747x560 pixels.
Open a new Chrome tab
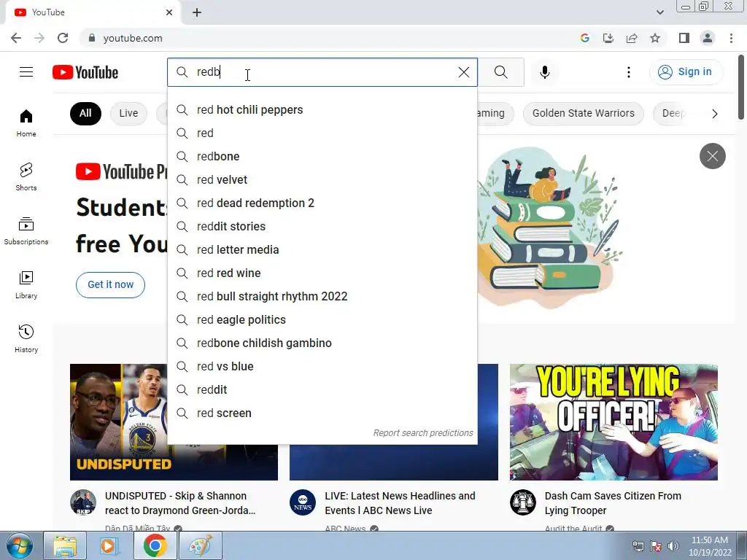click(197, 12)
